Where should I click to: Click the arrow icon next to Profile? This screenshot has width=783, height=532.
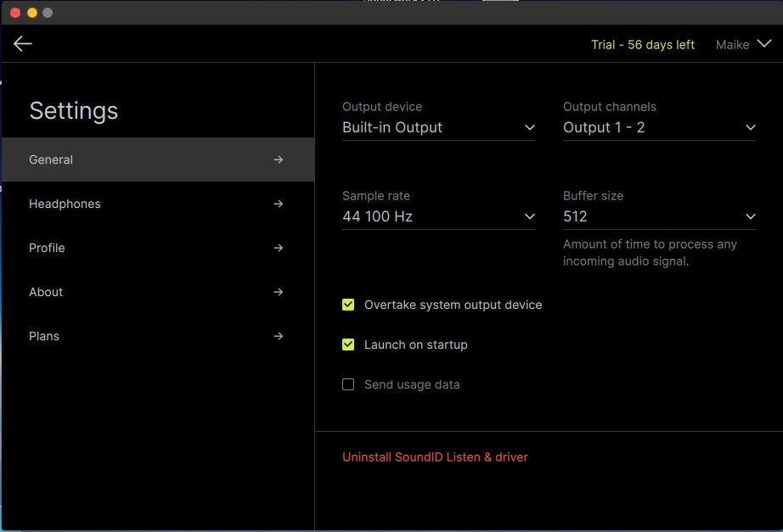278,248
